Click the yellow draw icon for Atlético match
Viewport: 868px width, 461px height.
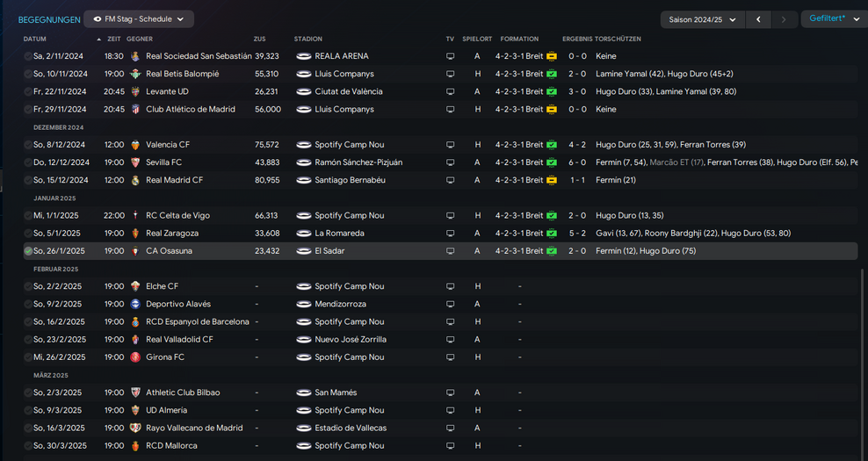(551, 110)
